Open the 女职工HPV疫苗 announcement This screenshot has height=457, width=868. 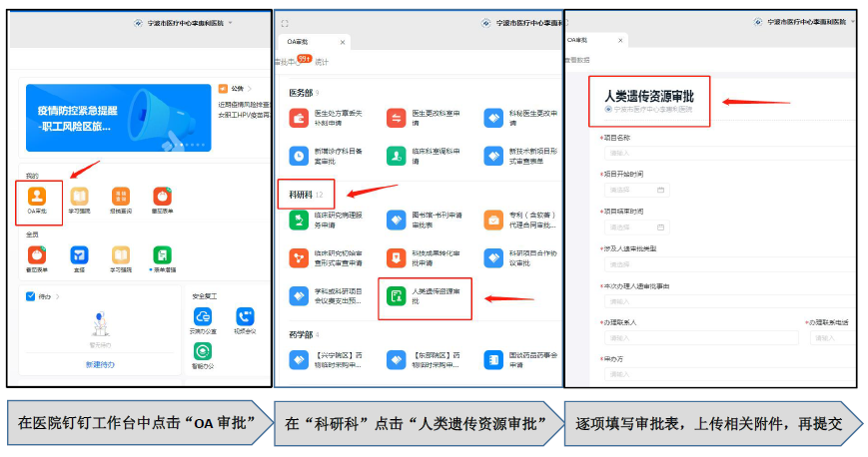244,115
